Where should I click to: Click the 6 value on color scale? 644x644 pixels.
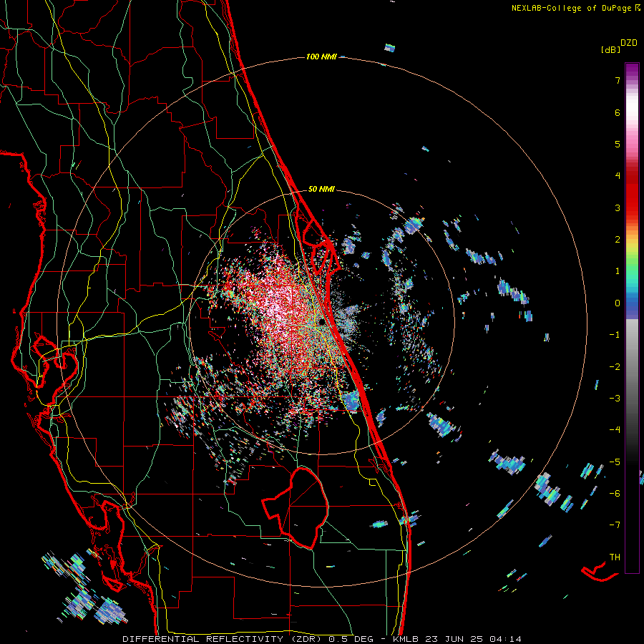[x=618, y=112]
